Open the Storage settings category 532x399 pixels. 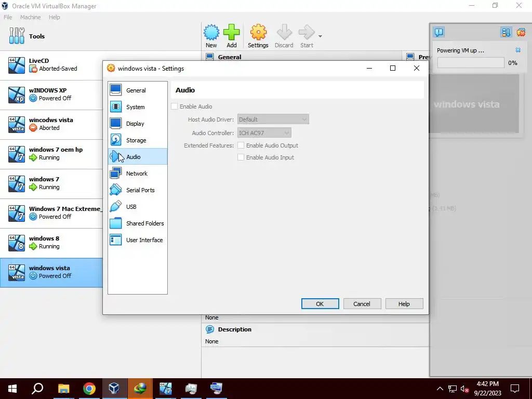pos(137,140)
